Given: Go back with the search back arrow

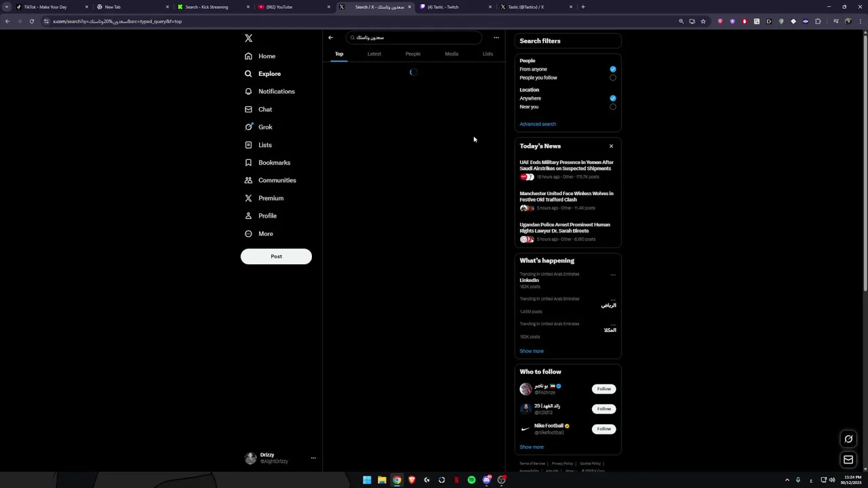Looking at the screenshot, I should point(331,38).
